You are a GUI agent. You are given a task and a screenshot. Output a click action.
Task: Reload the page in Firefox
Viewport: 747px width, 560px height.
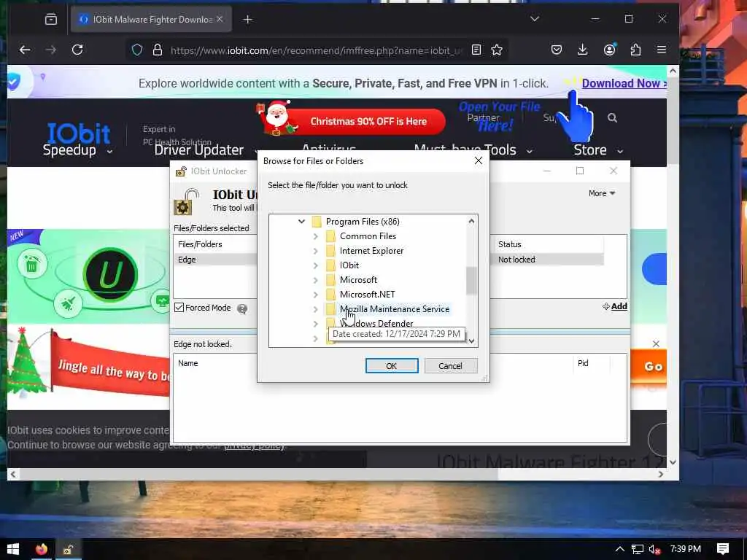pos(77,50)
